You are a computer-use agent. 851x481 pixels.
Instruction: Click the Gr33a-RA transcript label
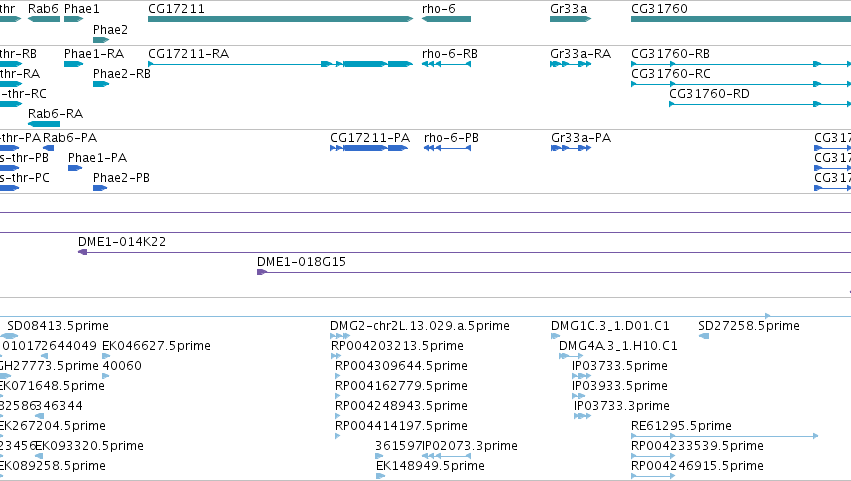(580, 54)
